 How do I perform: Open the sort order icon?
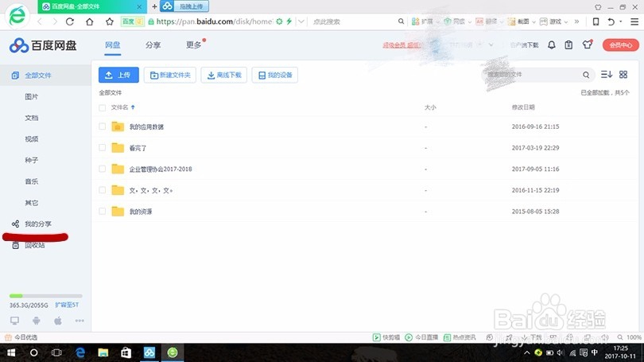[606, 74]
